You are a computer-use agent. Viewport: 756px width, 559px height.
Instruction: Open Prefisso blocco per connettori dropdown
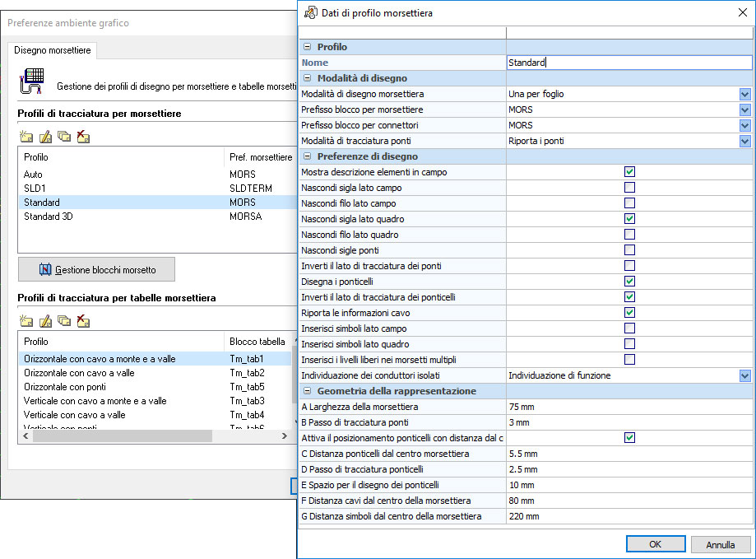pyautogui.click(x=745, y=125)
